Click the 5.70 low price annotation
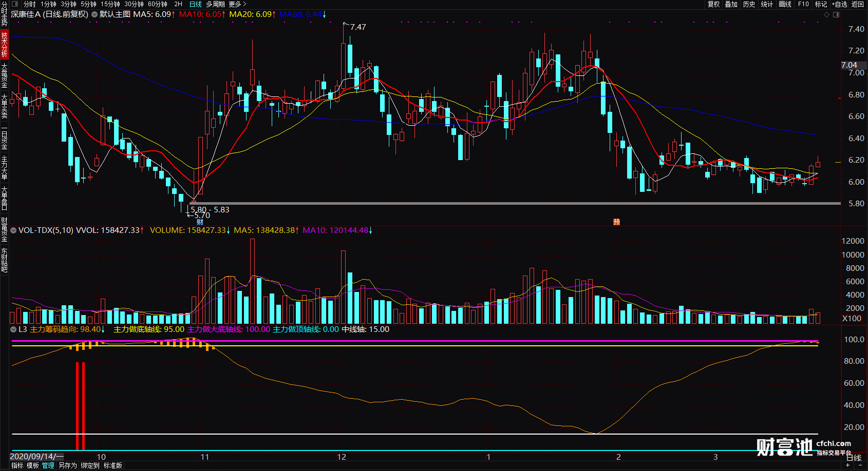 coord(202,215)
